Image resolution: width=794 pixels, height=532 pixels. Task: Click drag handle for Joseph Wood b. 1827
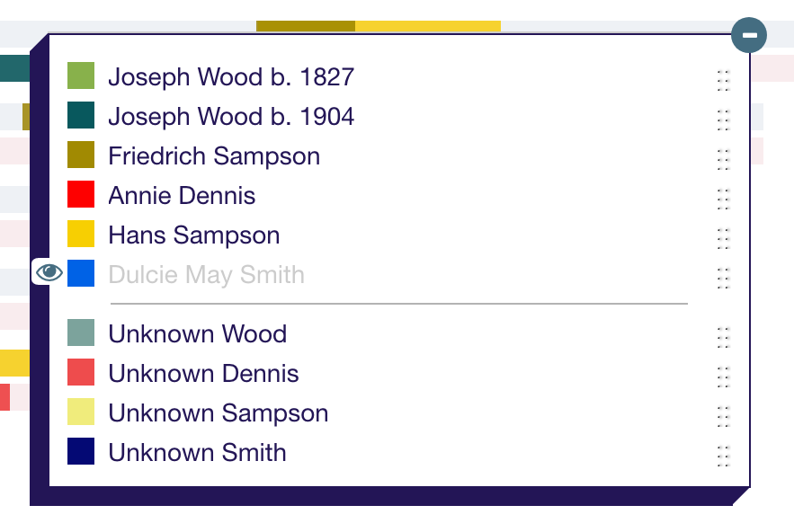pos(723,80)
